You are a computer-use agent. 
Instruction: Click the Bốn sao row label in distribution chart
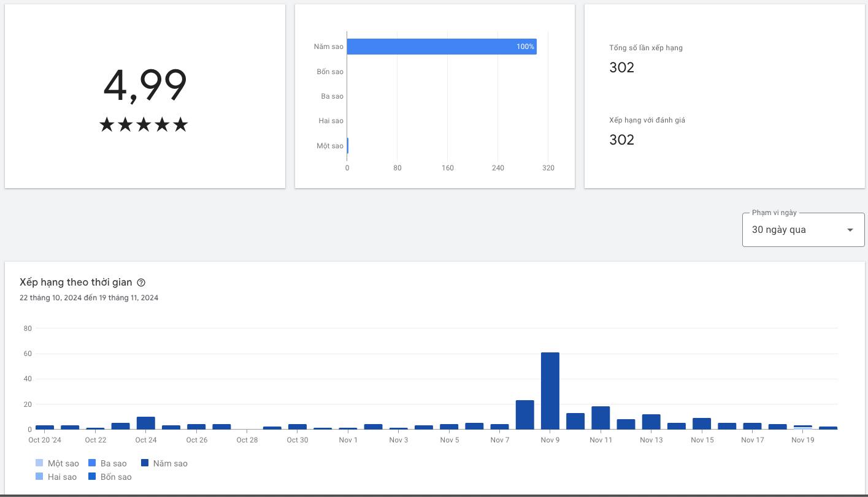[x=330, y=72]
